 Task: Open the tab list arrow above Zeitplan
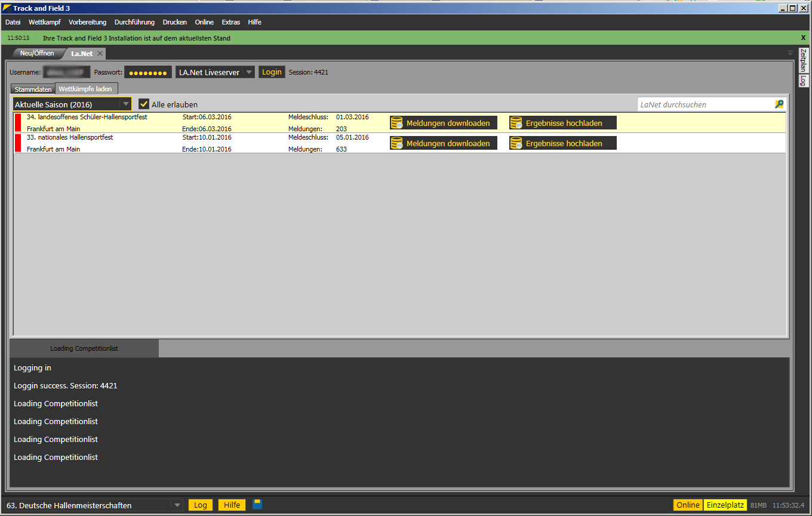coord(791,53)
